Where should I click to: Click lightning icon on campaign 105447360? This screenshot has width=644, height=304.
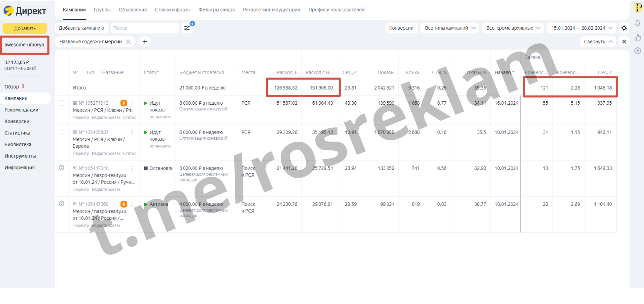124,204
